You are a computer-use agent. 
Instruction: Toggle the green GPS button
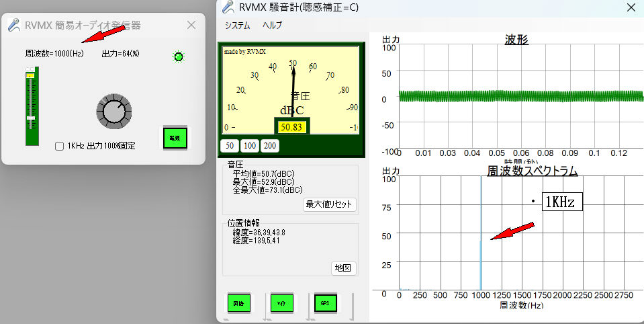324,304
